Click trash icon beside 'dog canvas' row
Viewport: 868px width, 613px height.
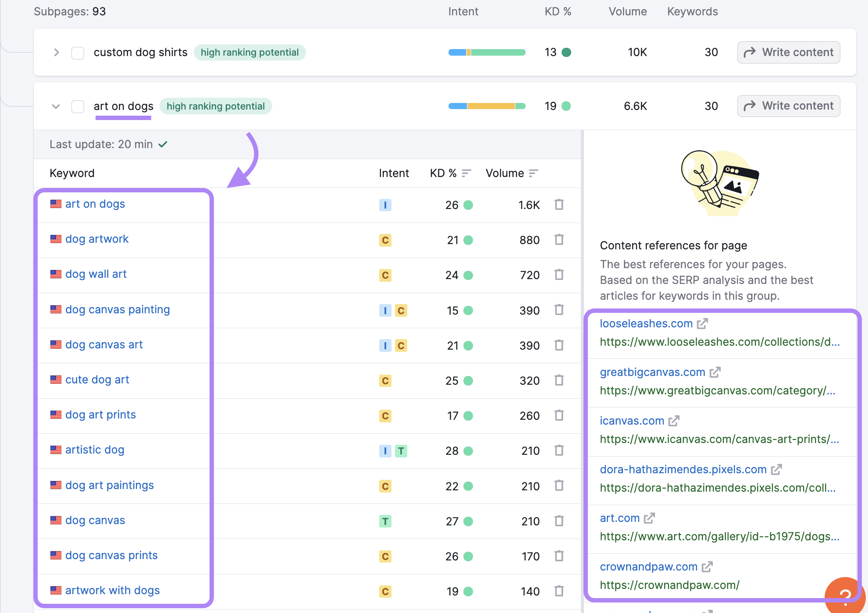coord(559,521)
